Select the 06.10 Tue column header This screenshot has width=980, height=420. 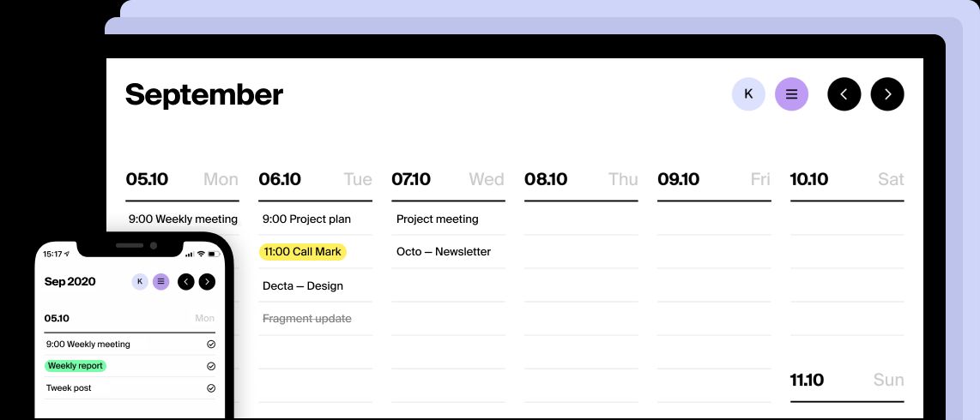click(x=315, y=180)
